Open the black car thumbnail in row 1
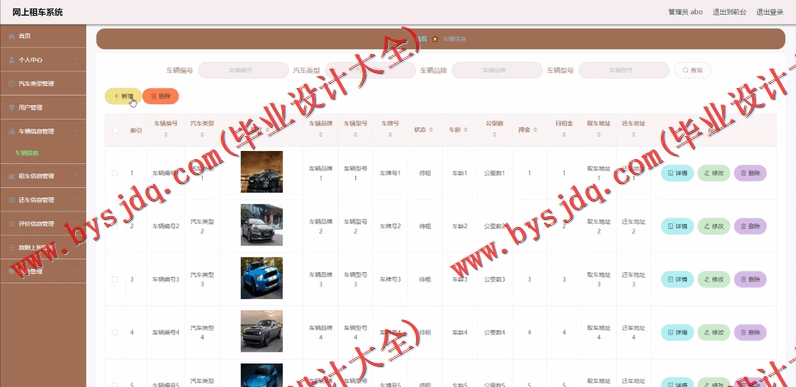796x387 pixels. pos(261,172)
